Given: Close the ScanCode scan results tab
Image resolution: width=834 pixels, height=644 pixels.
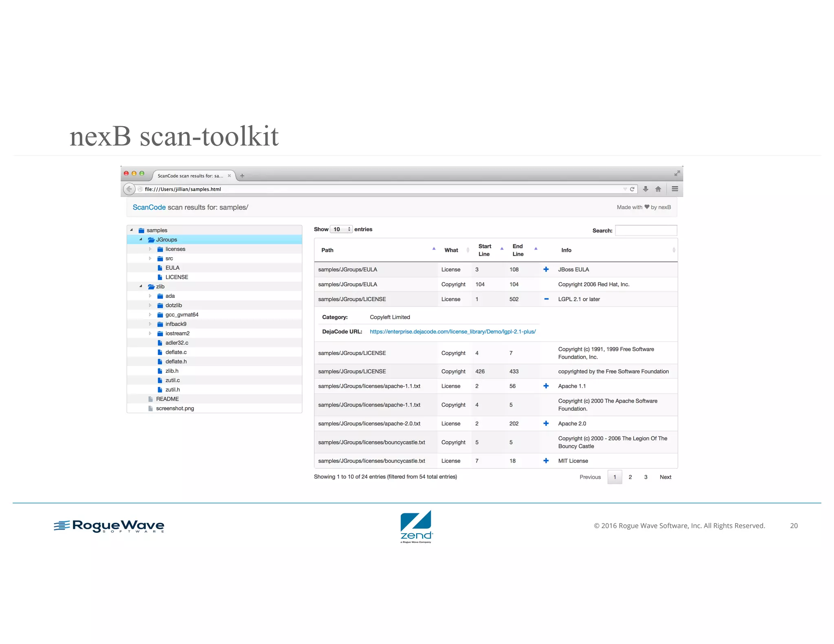Looking at the screenshot, I should pos(229,176).
